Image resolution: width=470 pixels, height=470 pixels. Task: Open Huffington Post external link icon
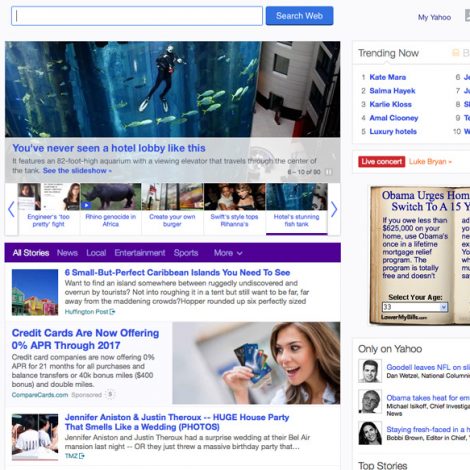[112, 312]
